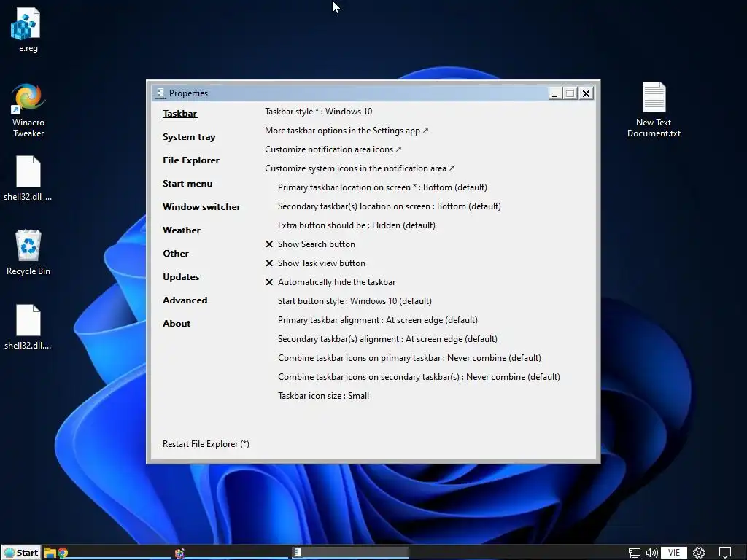
Task: Select the Taskbar section
Action: [x=179, y=113]
